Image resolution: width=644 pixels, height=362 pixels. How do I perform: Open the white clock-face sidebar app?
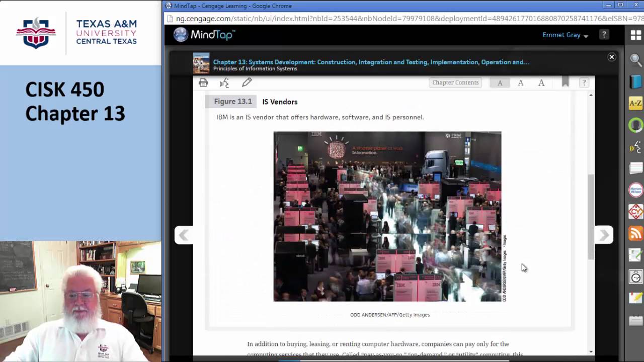[636, 277]
